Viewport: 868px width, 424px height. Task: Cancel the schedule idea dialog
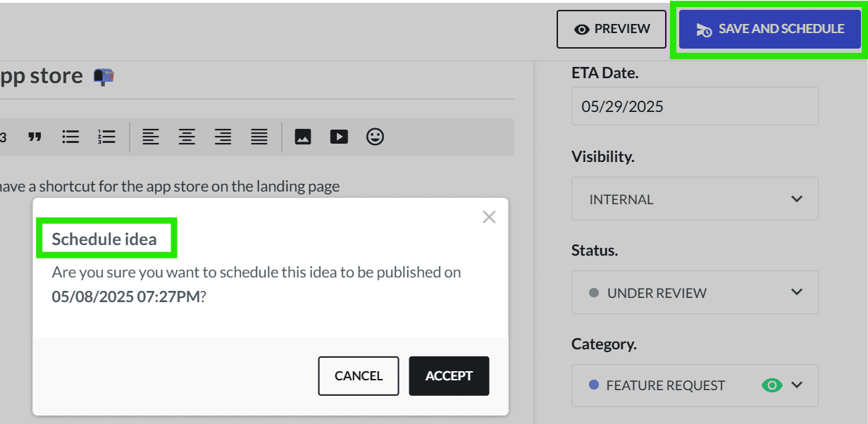click(359, 376)
